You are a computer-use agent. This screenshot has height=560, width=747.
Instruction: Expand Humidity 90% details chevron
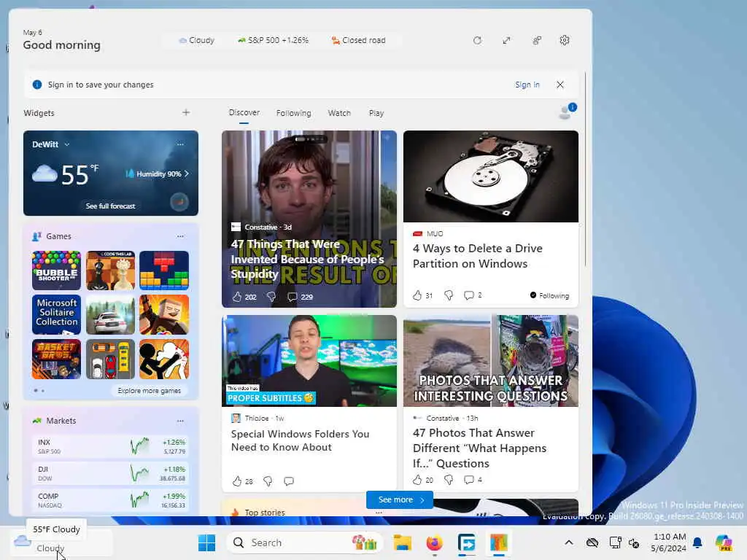pyautogui.click(x=186, y=174)
